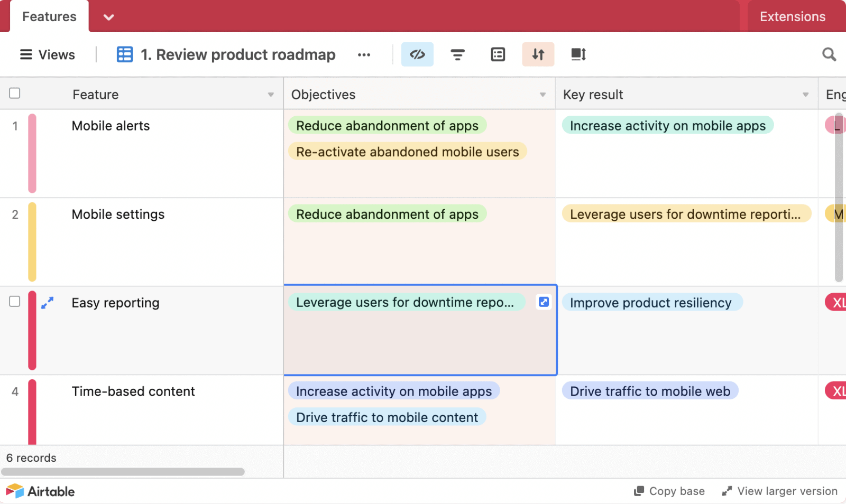Viewport: 846px width, 504px height.
Task: Open the Feature column dropdown
Action: pyautogui.click(x=271, y=94)
